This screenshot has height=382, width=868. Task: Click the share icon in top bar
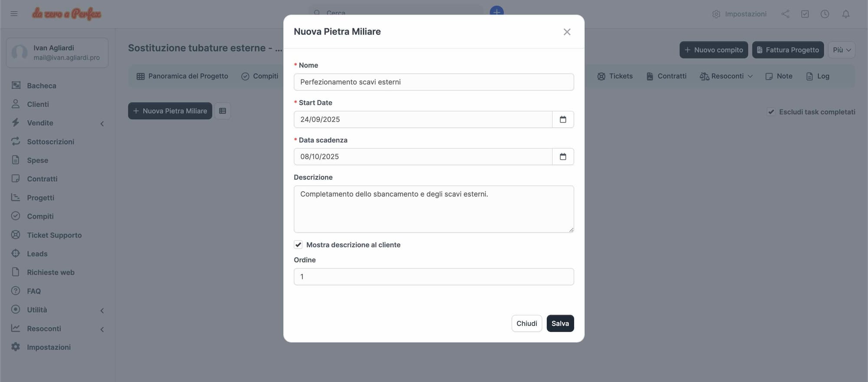point(785,14)
